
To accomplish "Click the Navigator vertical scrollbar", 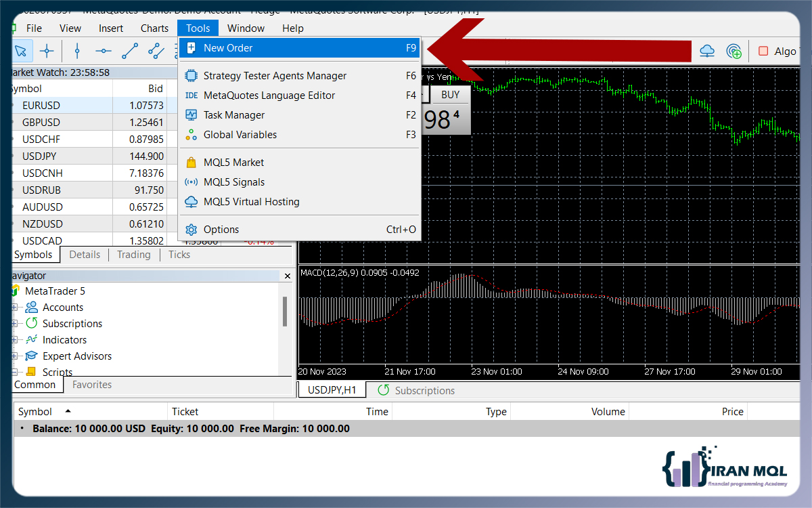I will [285, 311].
